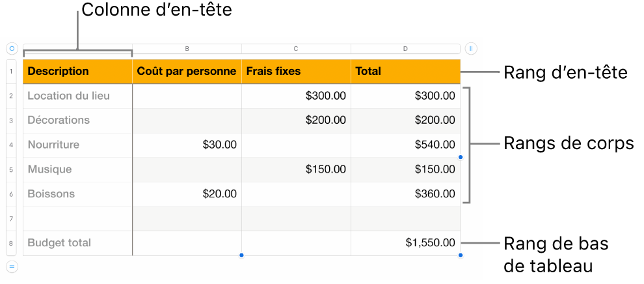Click the table select circle handle at top-left
Viewport: 644px width, 284px height.
(x=12, y=48)
